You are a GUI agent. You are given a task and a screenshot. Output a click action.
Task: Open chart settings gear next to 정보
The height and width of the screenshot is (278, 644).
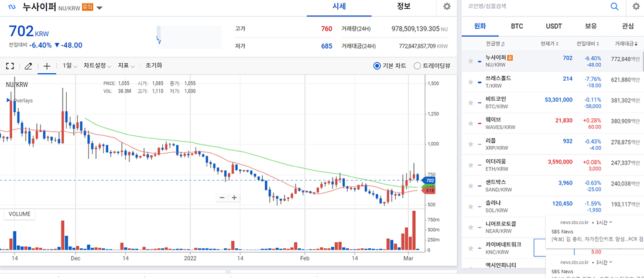(x=447, y=6)
